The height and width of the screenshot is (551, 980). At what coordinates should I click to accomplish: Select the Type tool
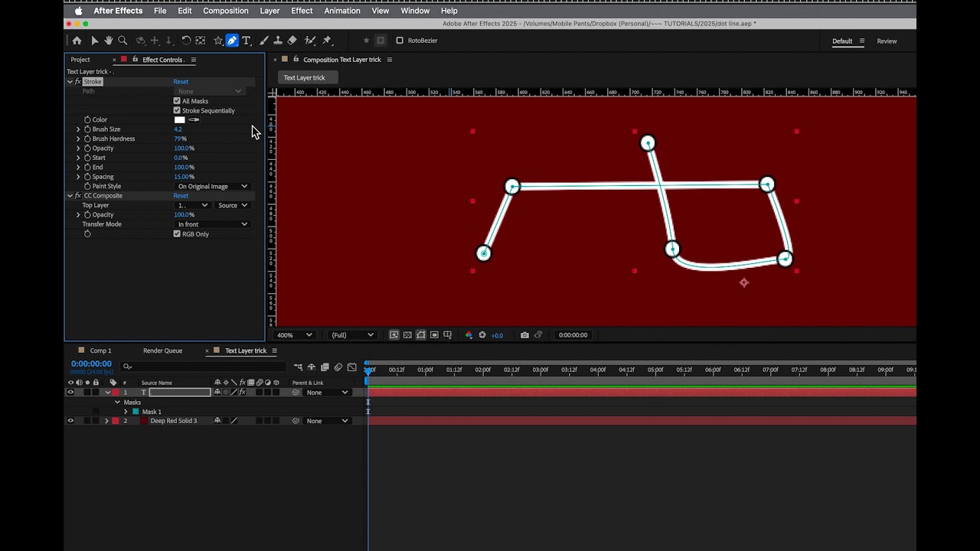pyautogui.click(x=247, y=41)
